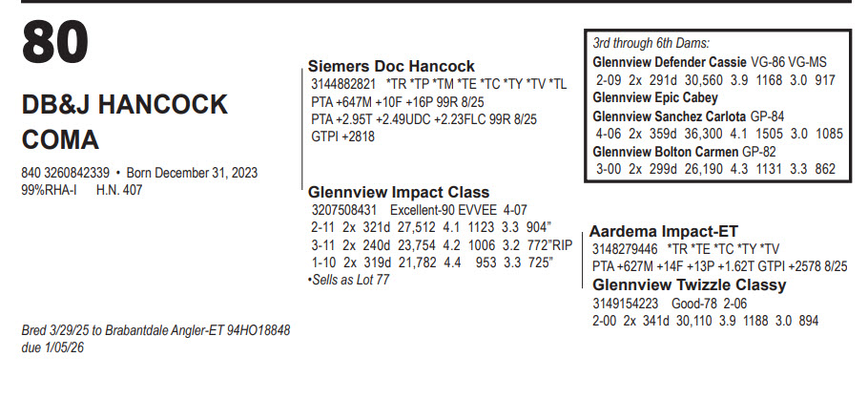This screenshot has width=868, height=399.
Task: Click the dam name Glennview Impact Class
Action: click(x=399, y=193)
